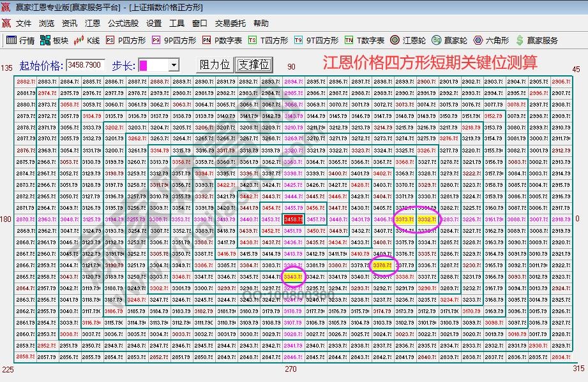Open the 江恩 menu
The height and width of the screenshot is (382, 588).
point(93,23)
